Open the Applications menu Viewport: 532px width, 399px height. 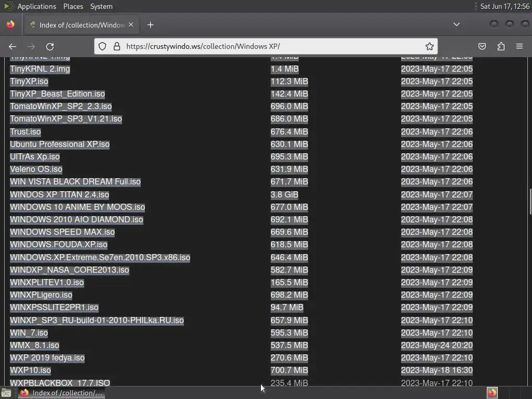[37, 6]
